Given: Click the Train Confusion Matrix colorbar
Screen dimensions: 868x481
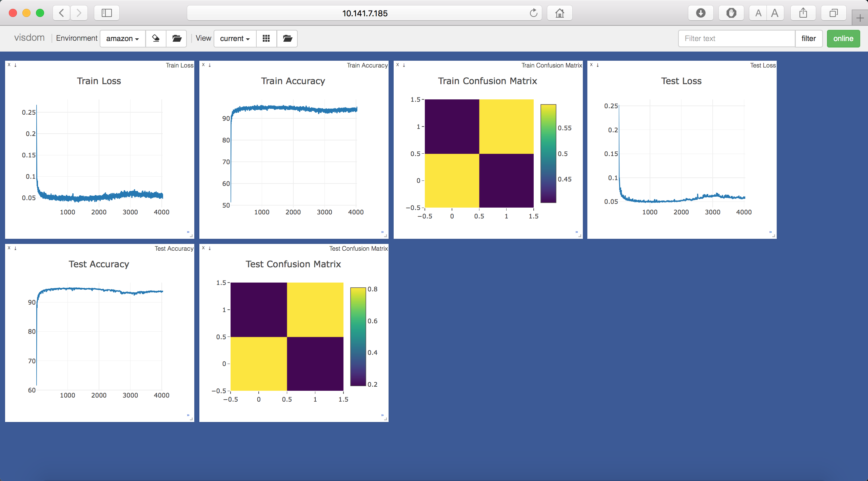Looking at the screenshot, I should pos(548,153).
